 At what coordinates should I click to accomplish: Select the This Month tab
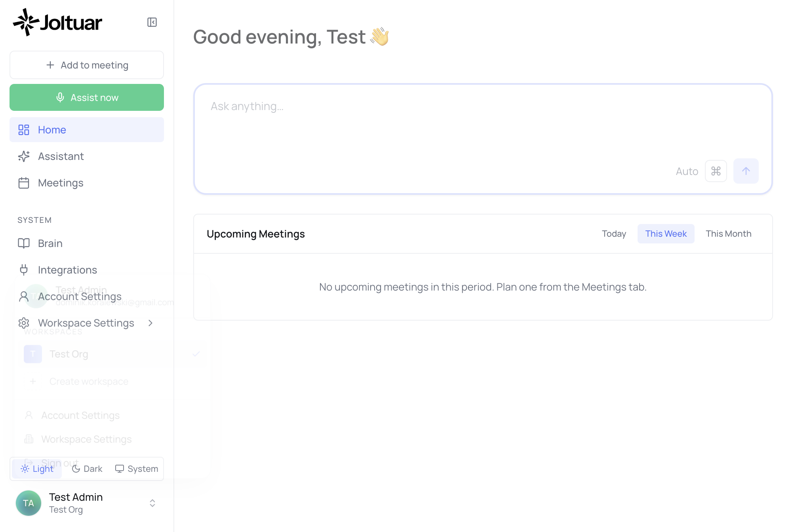(729, 234)
